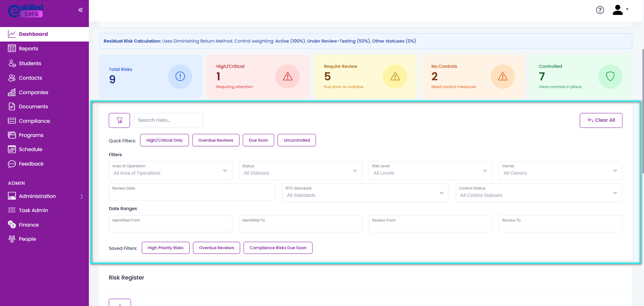Collapse the sidebar with double-chevron icon
Screen dimensions: 644x306
80,10
